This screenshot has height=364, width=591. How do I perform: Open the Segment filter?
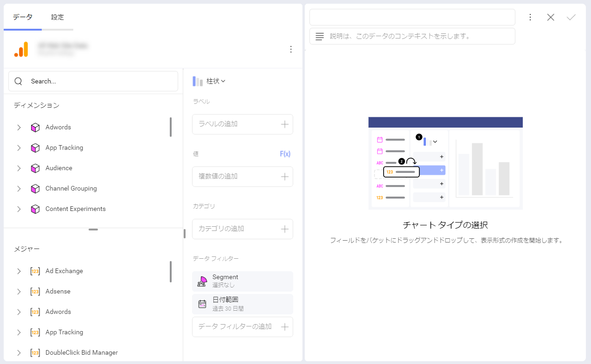pyautogui.click(x=243, y=281)
